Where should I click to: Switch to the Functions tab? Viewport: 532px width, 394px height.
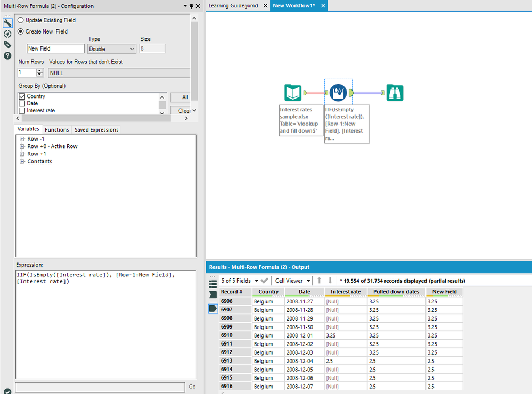point(57,129)
